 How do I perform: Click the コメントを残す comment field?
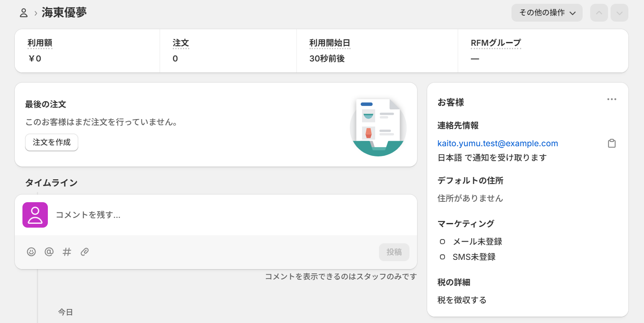[229, 215]
